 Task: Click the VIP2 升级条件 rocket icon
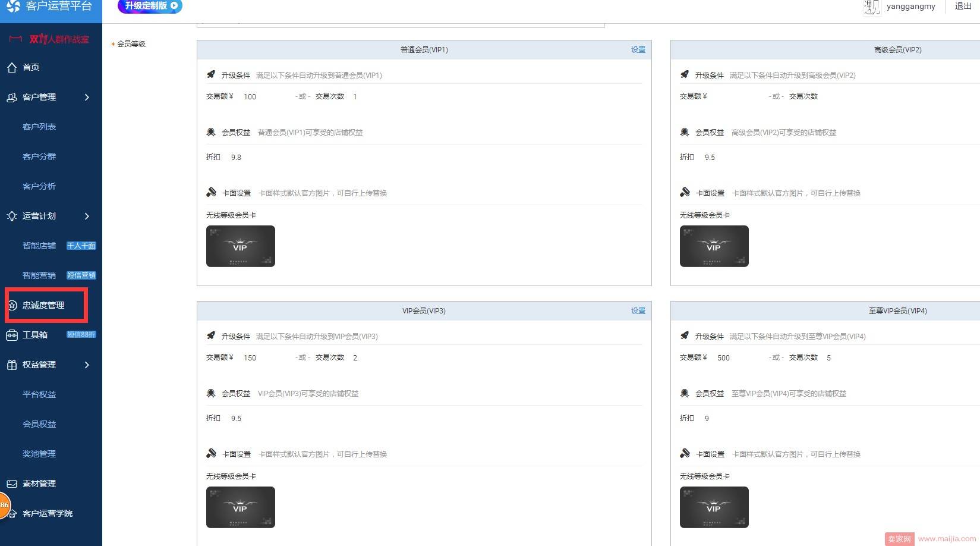[685, 74]
